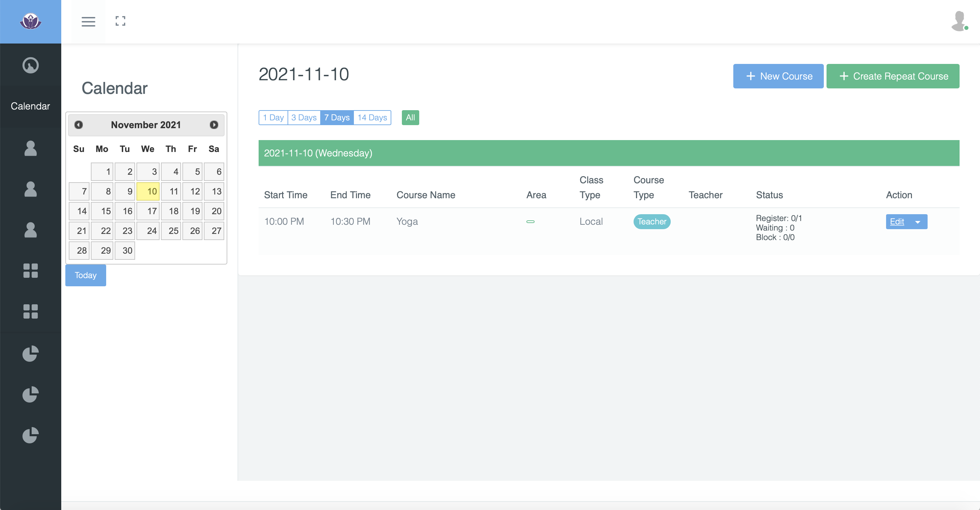The width and height of the screenshot is (980, 510).
Task: Select November 12 in the calendar
Action: coord(192,191)
